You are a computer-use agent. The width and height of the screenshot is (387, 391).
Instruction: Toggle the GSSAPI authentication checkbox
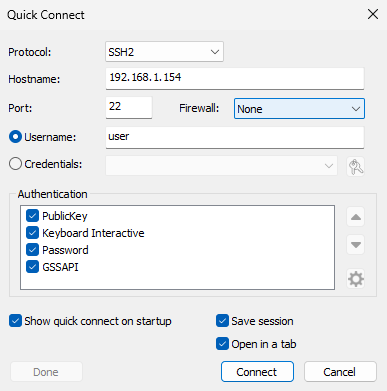coord(32,267)
